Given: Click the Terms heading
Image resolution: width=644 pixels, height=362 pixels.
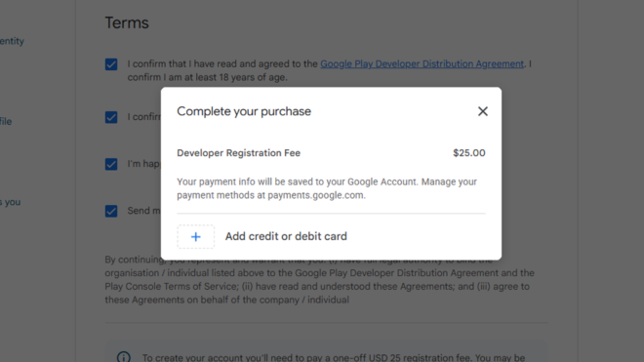Looking at the screenshot, I should tap(127, 23).
